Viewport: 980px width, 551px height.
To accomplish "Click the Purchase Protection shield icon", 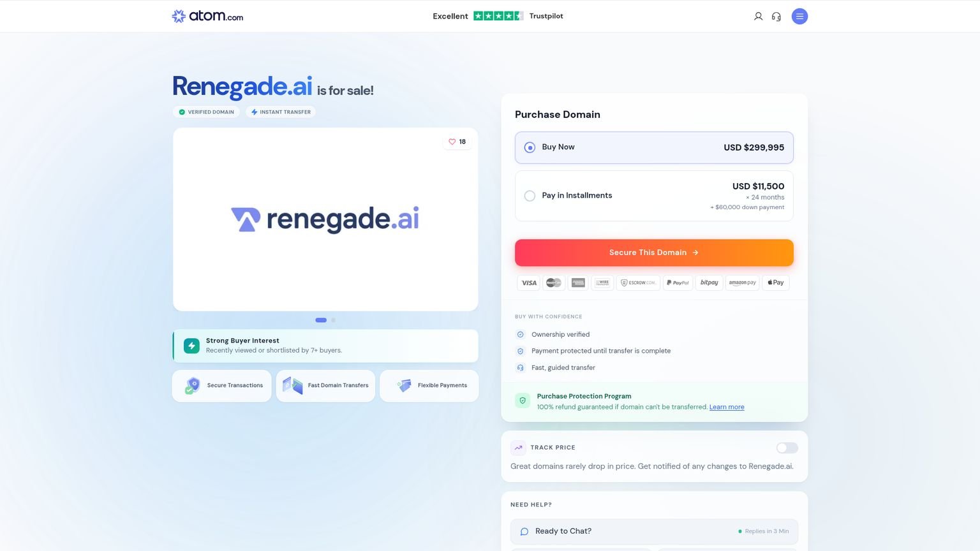I will [523, 400].
